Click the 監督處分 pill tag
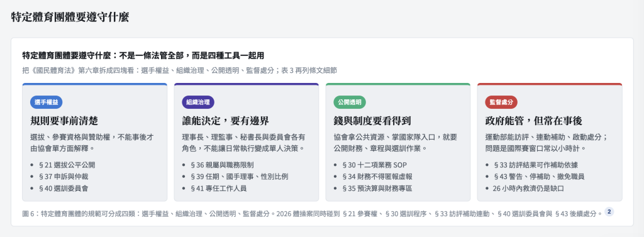 pyautogui.click(x=501, y=102)
